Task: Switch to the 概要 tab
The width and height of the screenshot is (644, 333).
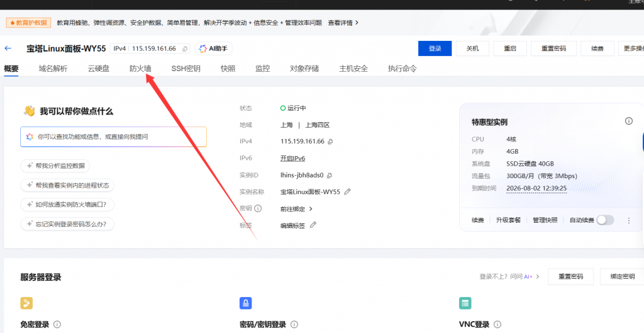Action: point(11,69)
